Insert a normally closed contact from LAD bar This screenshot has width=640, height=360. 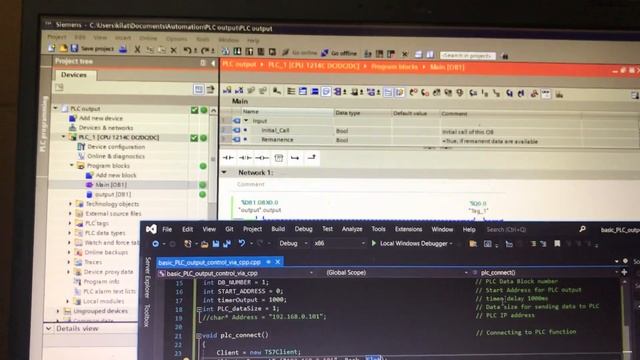(245, 158)
